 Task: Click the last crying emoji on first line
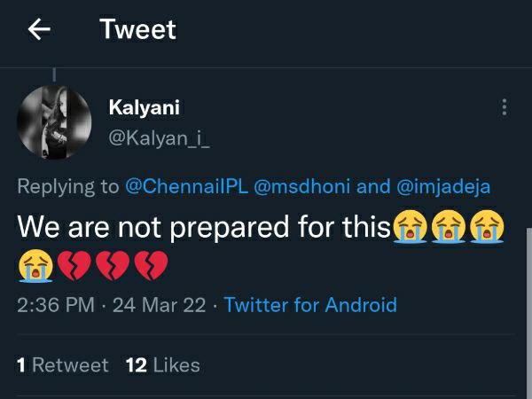(489, 227)
